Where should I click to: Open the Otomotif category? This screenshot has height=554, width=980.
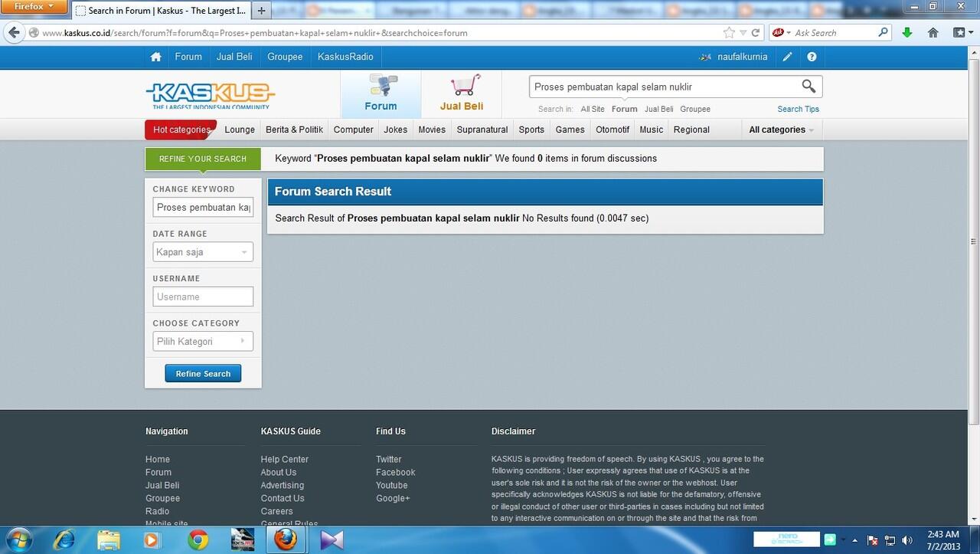tap(612, 129)
